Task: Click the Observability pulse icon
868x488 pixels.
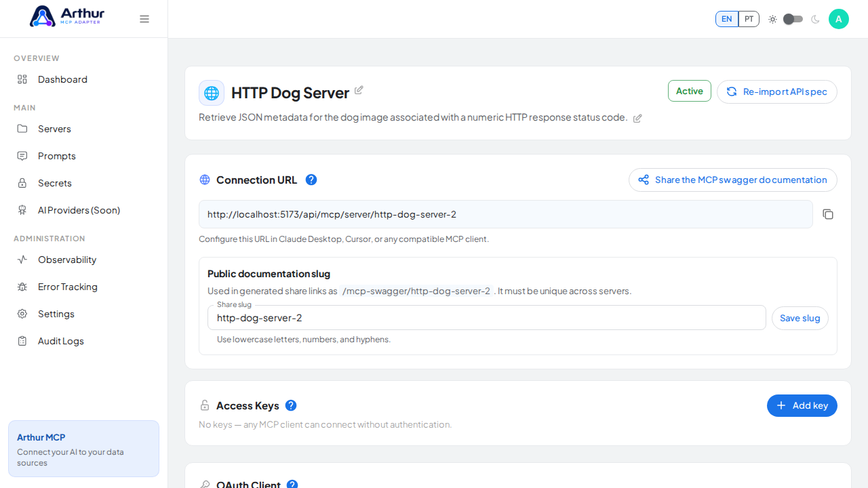Action: 22,260
